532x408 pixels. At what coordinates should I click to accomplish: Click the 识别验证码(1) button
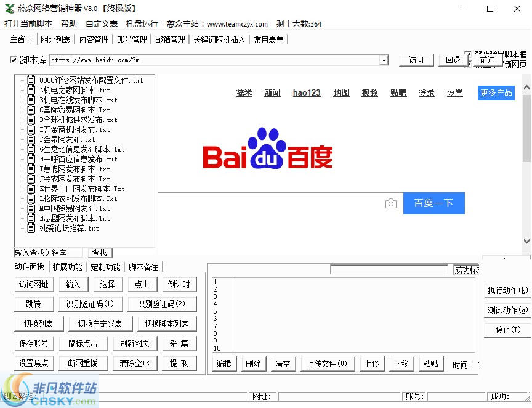coord(90,304)
